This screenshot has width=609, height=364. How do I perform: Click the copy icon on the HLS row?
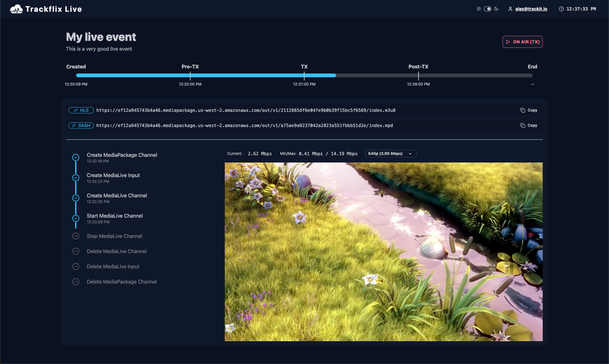(x=523, y=110)
